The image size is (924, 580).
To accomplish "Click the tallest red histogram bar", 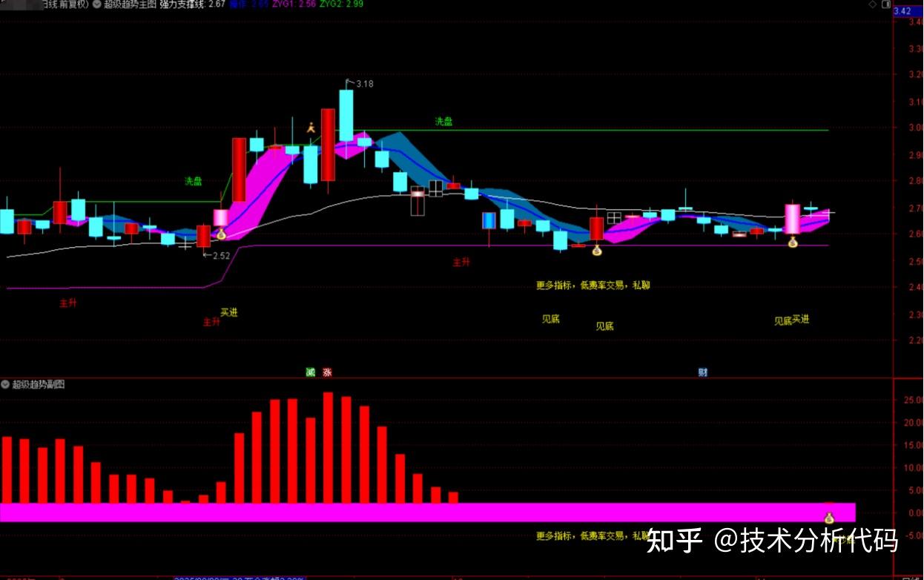I will 328,448.
